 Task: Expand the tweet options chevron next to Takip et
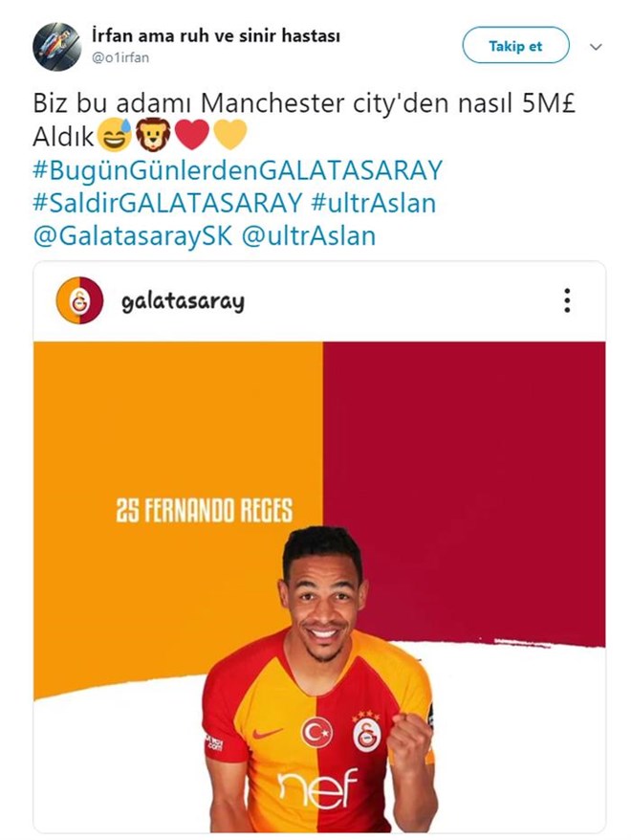[595, 47]
